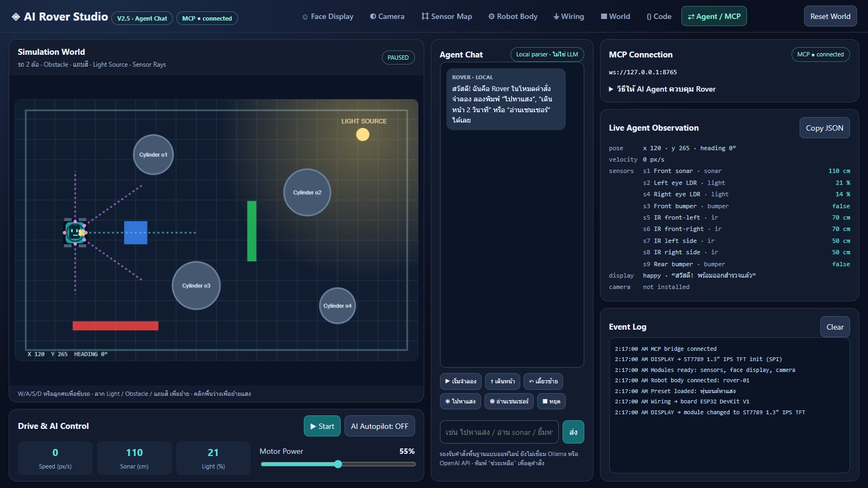Image resolution: width=868 pixels, height=488 pixels.
Task: Select the rover robot in simulation
Action: click(x=75, y=233)
